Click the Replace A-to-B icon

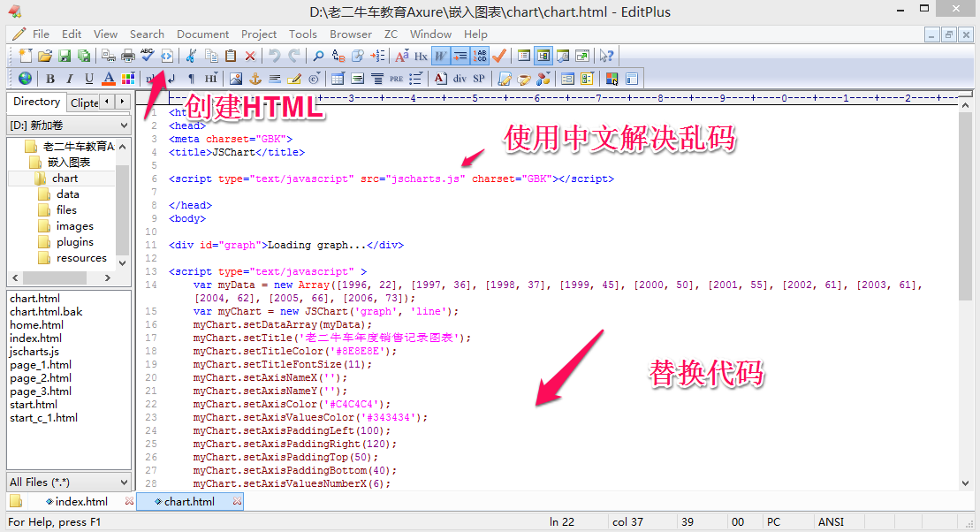[x=338, y=57]
